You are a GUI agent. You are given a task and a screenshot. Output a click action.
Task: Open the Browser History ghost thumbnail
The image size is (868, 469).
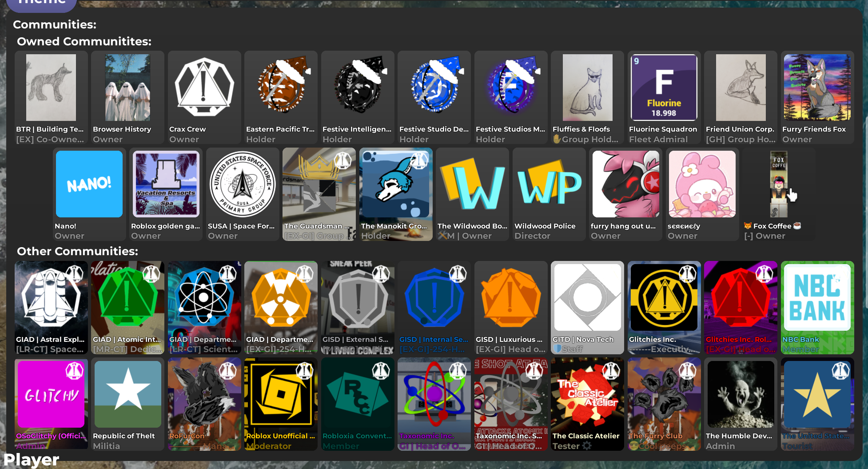[x=127, y=88]
